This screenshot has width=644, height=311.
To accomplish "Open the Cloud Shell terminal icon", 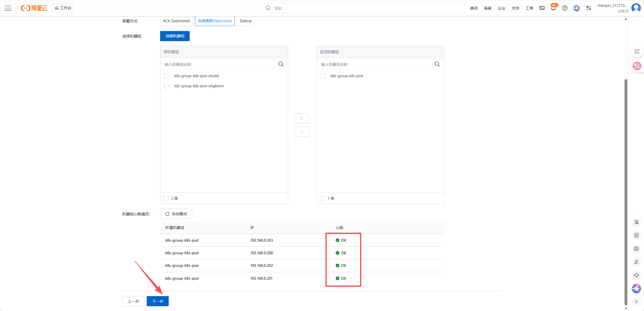I will [542, 8].
